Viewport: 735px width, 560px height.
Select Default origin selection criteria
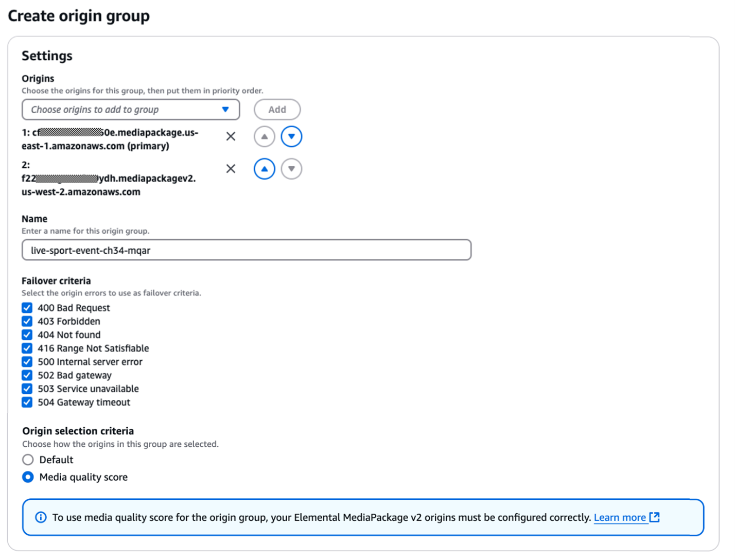coord(28,460)
